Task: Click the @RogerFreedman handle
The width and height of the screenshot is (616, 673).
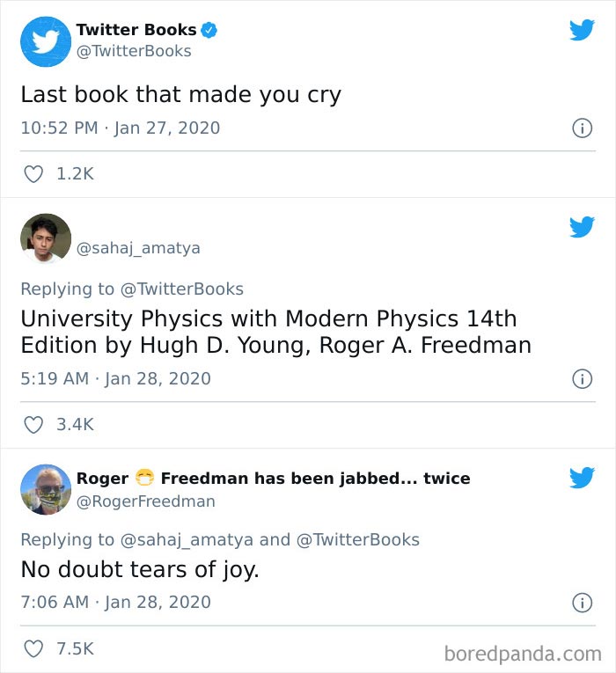Action: [145, 501]
